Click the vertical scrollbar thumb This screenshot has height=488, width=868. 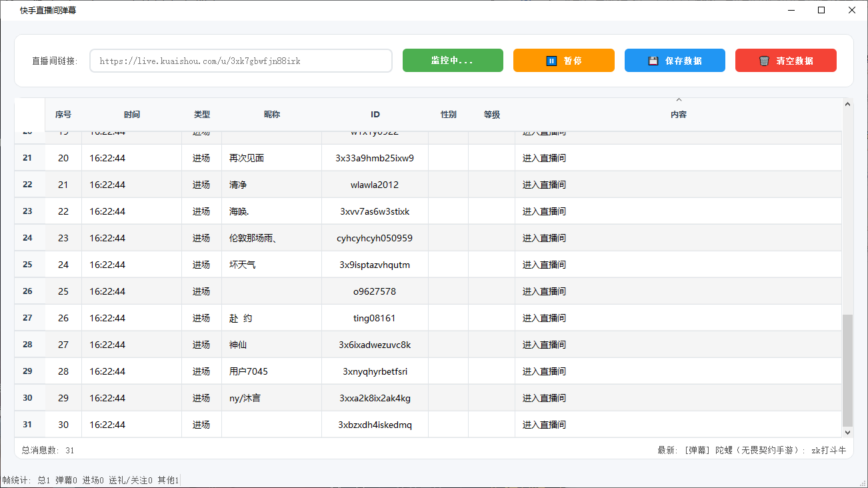click(848, 371)
